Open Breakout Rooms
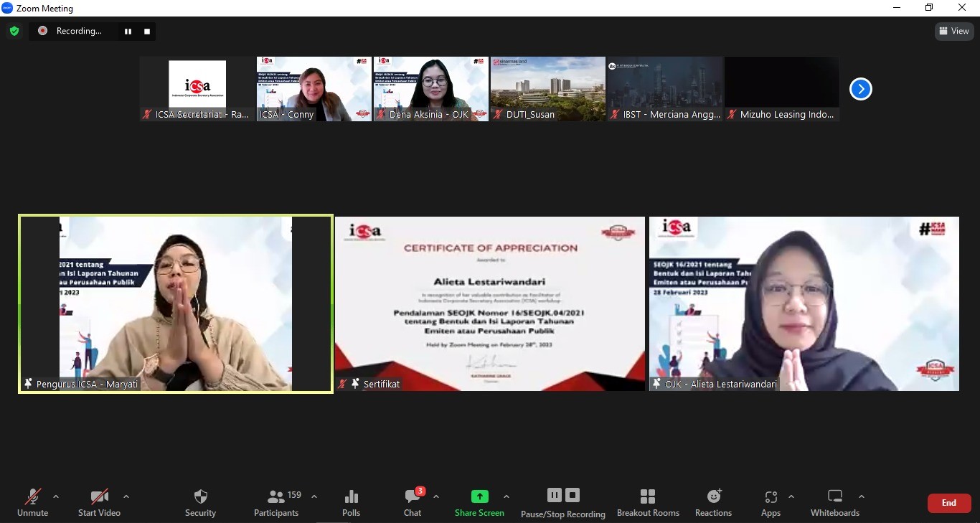This screenshot has width=980, height=523. (x=648, y=503)
